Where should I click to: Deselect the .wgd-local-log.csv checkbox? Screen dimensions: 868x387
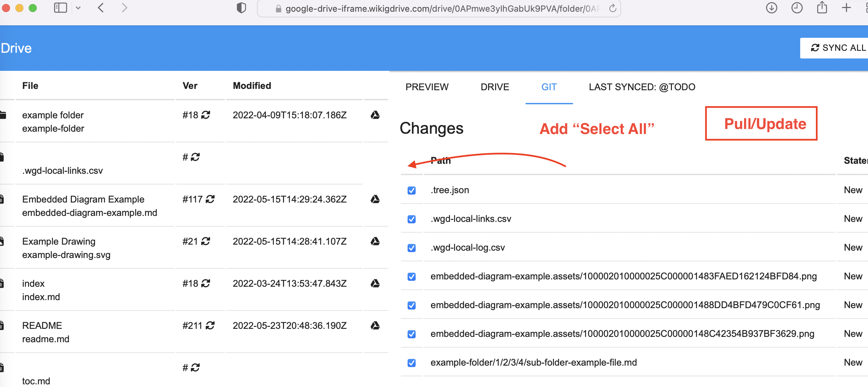[x=411, y=248]
